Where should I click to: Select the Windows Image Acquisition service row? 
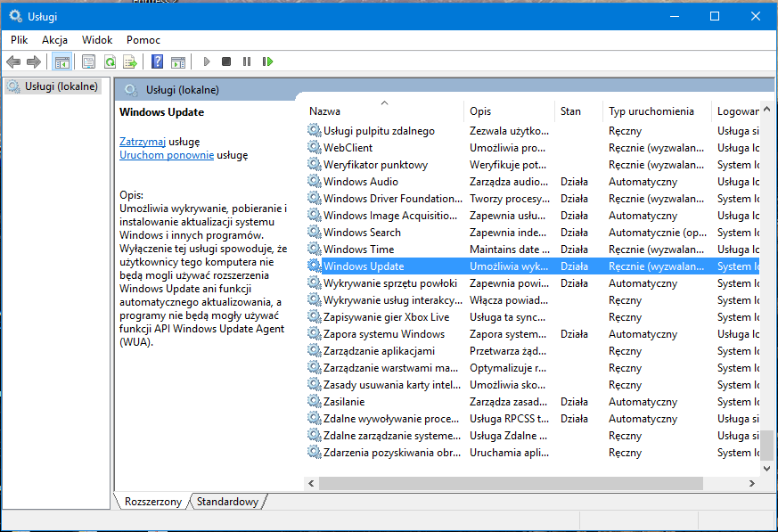(x=533, y=215)
